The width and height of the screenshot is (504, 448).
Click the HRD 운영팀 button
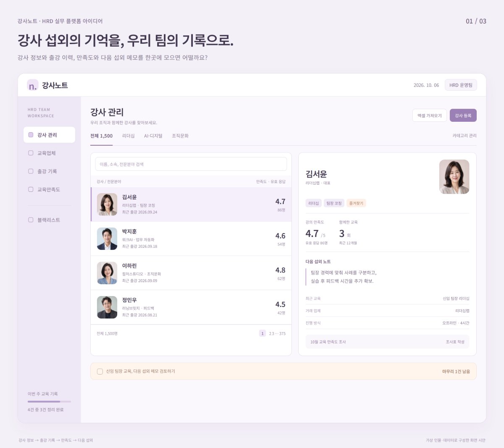pos(461,85)
